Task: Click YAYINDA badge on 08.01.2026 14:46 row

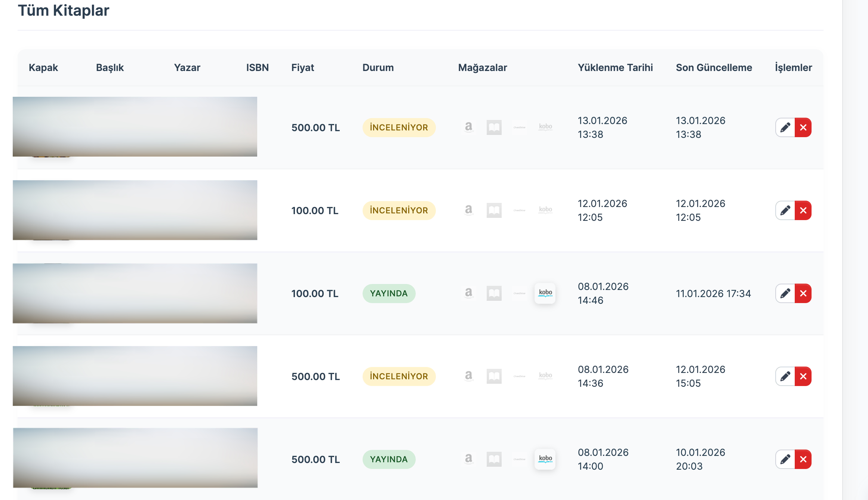Action: 389,293
